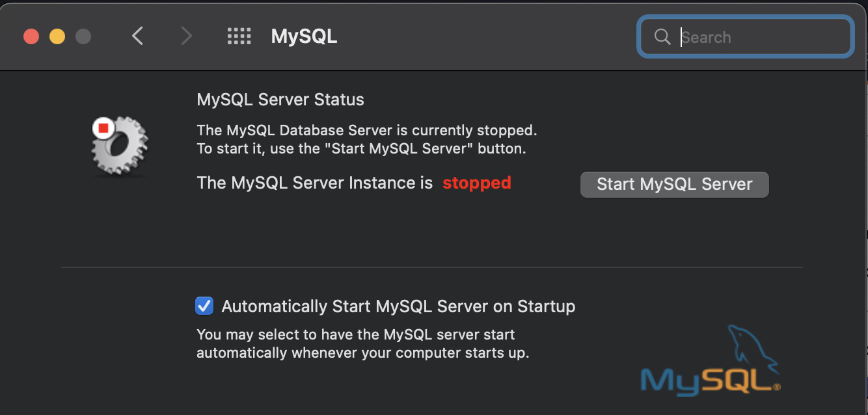868x415 pixels.
Task: Show all preferences via grid icon
Action: pos(239,36)
